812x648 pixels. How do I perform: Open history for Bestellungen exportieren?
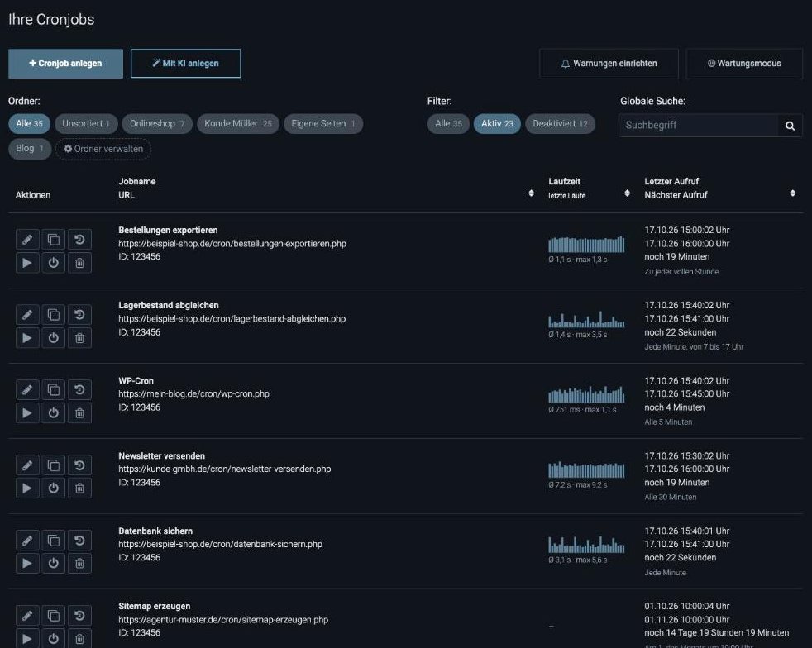click(79, 240)
